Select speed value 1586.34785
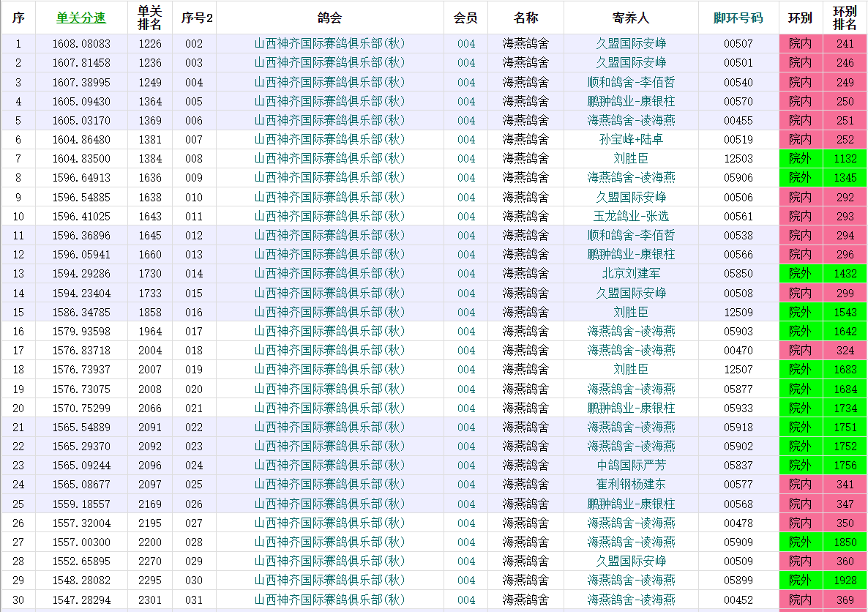Screen dimensions: 868x612 tap(81, 313)
